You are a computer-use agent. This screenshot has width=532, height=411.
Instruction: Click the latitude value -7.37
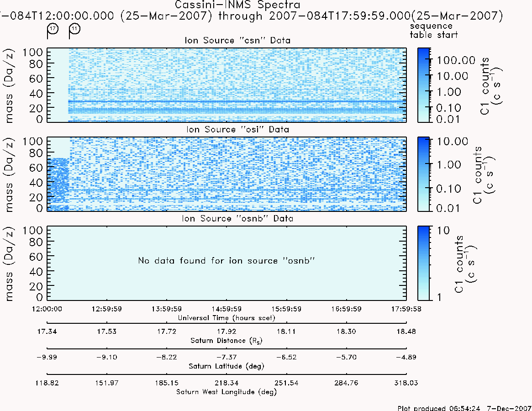[226, 357]
